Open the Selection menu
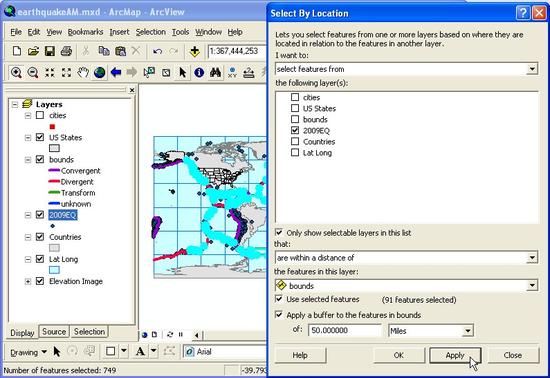 [x=150, y=32]
